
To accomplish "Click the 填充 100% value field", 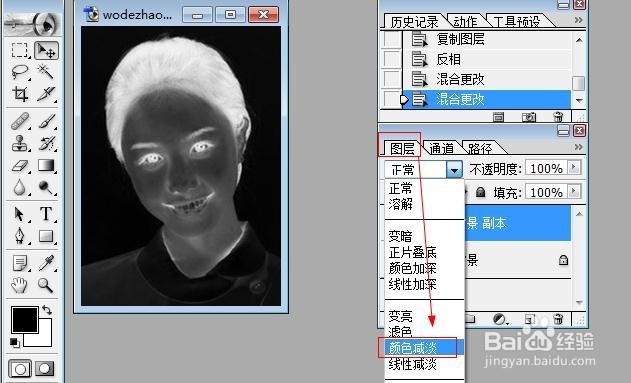I will 546,192.
